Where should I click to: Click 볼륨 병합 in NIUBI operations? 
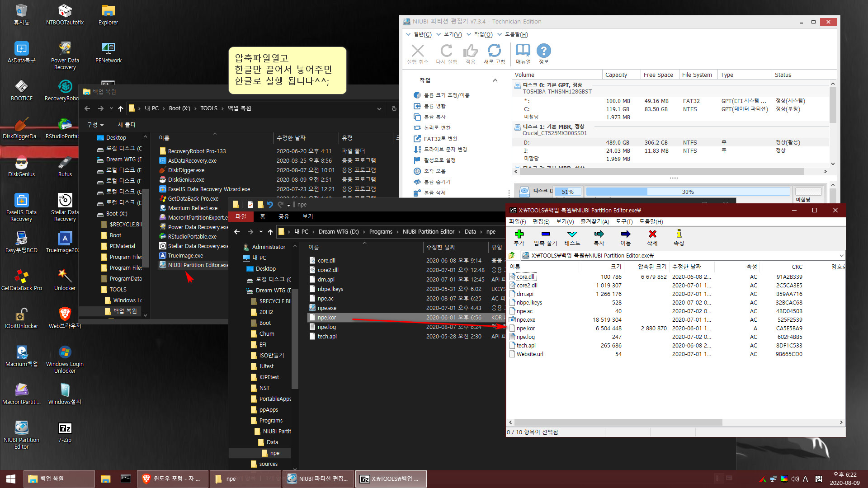429,106
